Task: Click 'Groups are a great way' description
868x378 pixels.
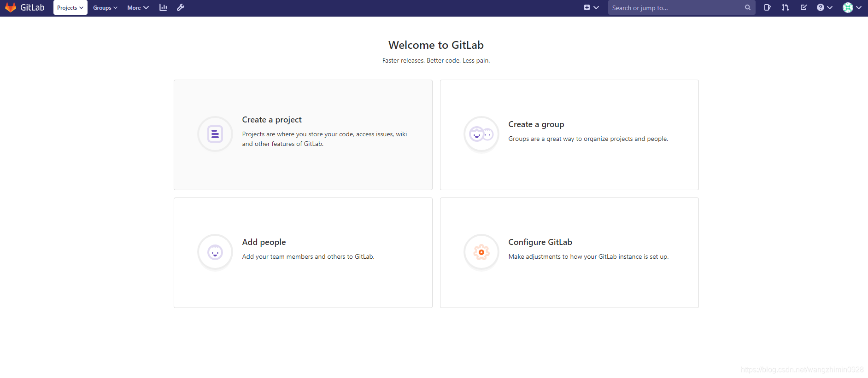Action: pos(588,139)
